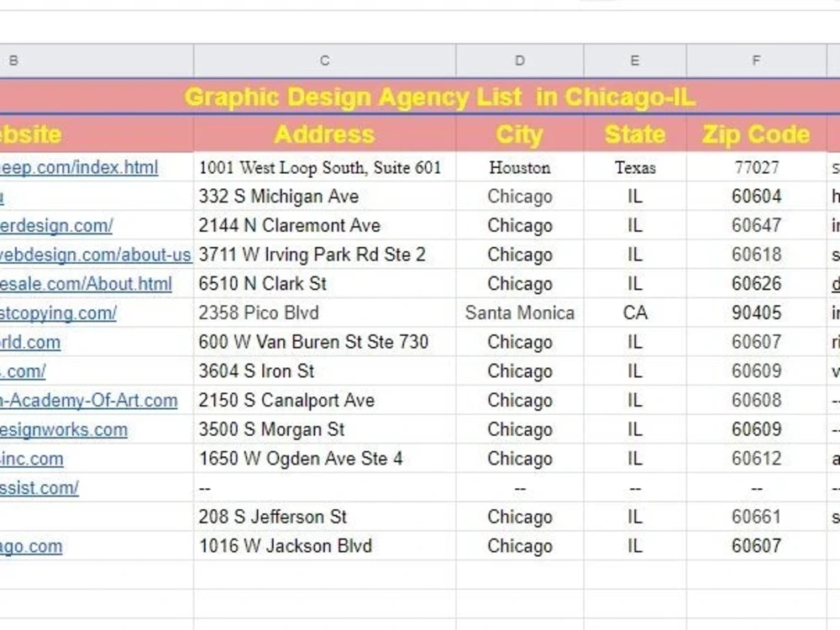Select the cell containing Santa Monica
The height and width of the screenshot is (630, 840).
pyautogui.click(x=519, y=312)
